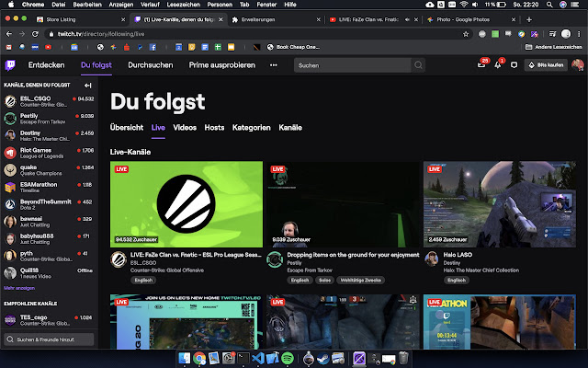
Task: Open the Prime loot inbox icon
Action: [x=481, y=65]
